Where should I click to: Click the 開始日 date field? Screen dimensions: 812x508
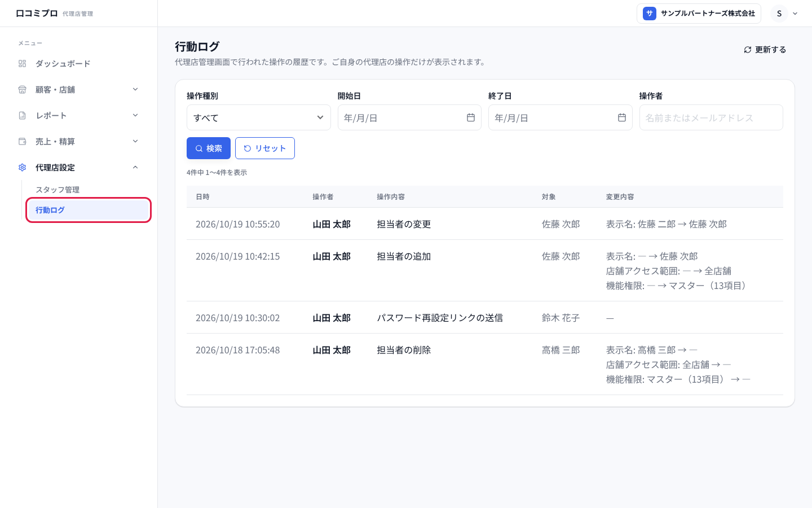point(409,117)
